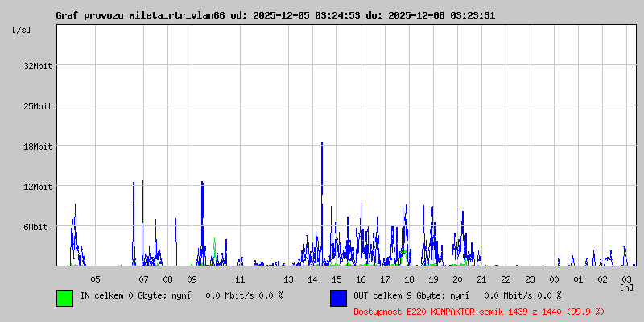Image resolution: width=644 pixels, height=322 pixels.
Task: Click the '[/s]' unit label
Action: coord(22,30)
